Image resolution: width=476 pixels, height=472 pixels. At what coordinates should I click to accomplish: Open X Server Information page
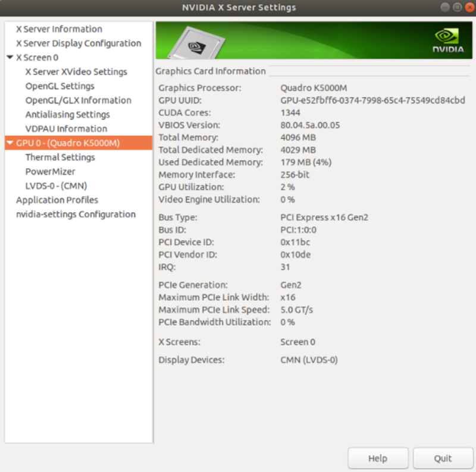[x=59, y=29]
